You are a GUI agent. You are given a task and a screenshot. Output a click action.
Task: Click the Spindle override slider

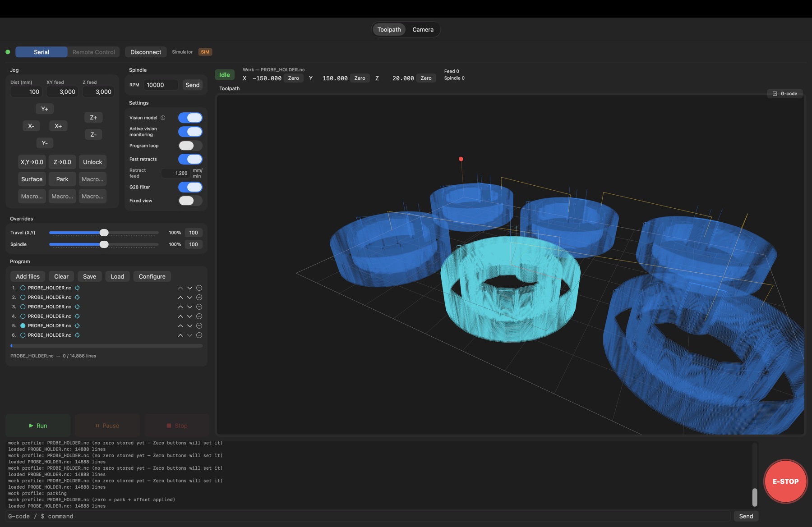tap(104, 244)
